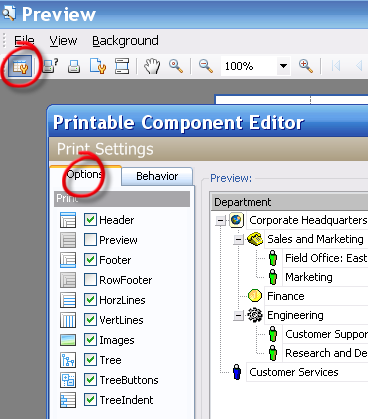The width and height of the screenshot is (368, 419).
Task: Collapse the Engineering tree node
Action: click(x=238, y=315)
